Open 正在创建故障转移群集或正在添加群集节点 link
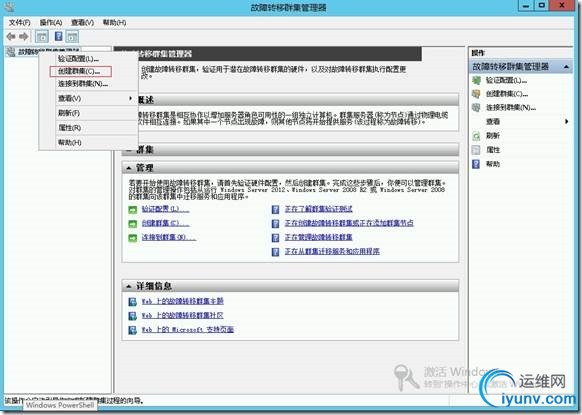Screen dimensions: 582x415 [x=349, y=223]
